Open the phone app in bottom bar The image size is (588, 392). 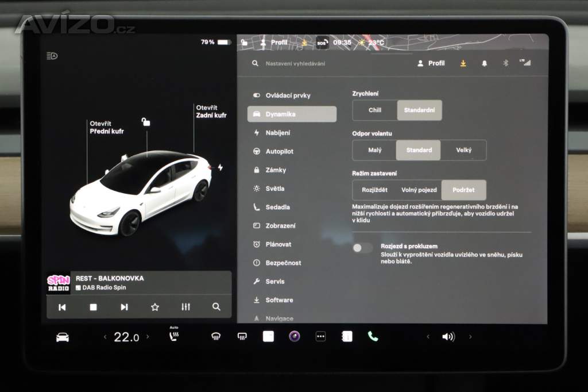373,337
